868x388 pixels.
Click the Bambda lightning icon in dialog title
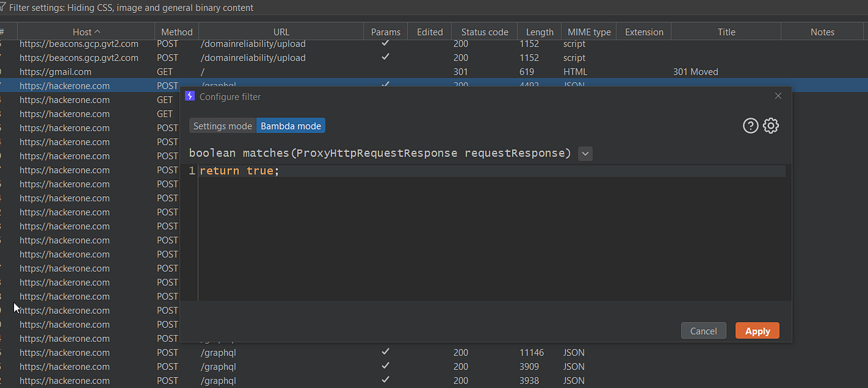[x=190, y=96]
